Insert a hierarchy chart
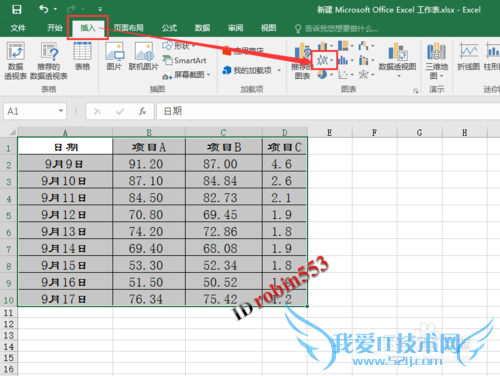This screenshot has width=500, height=376. click(345, 46)
